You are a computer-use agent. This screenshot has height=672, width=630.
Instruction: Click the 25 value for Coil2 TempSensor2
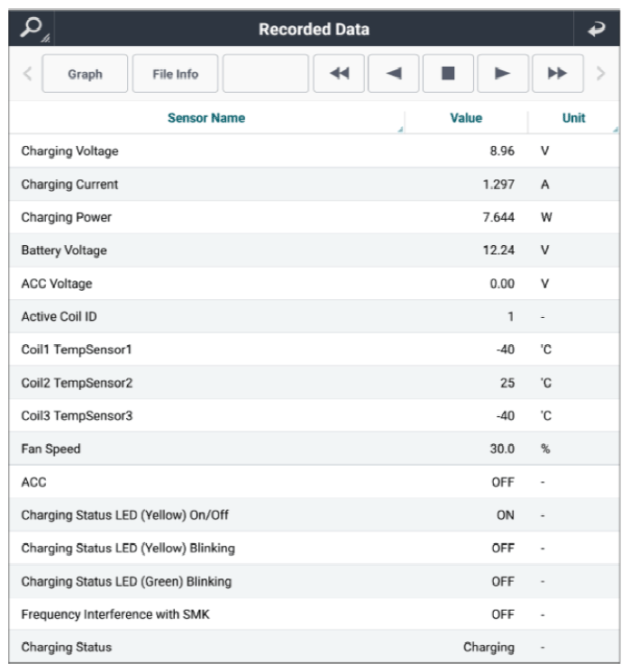click(x=507, y=383)
